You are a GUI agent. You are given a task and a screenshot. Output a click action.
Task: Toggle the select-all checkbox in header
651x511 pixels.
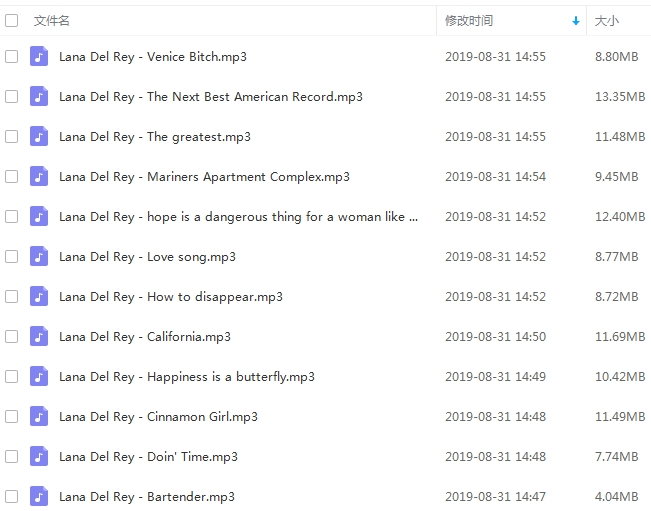[x=11, y=20]
